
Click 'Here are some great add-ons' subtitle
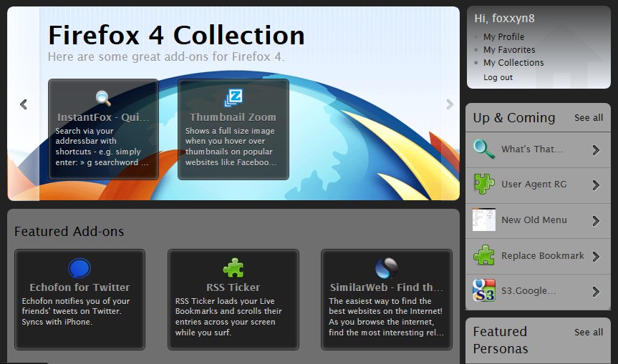[166, 56]
